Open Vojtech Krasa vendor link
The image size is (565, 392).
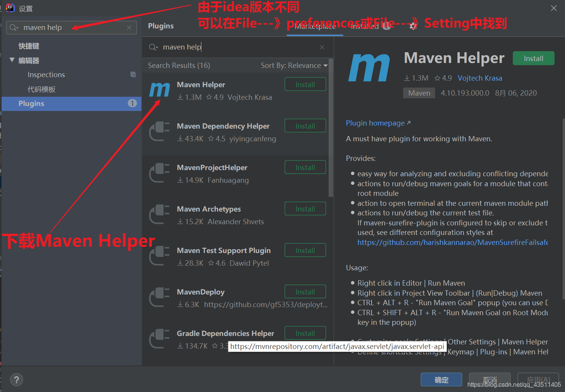click(480, 78)
